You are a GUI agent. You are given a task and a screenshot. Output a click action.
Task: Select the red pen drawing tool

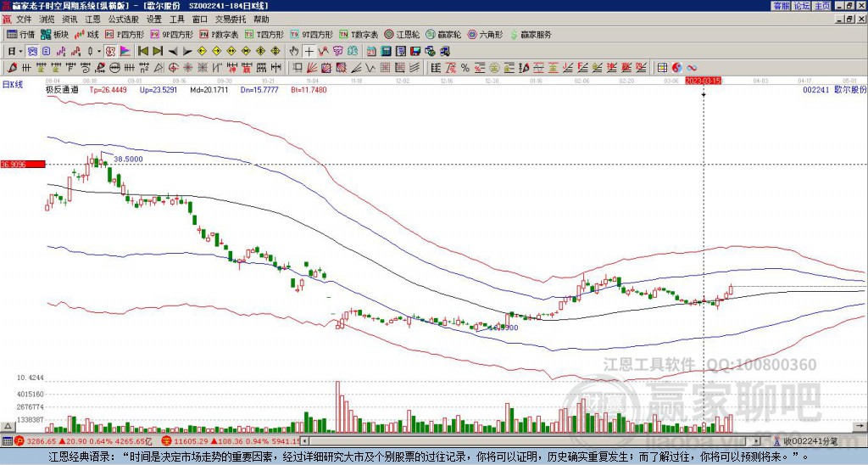coord(12,68)
